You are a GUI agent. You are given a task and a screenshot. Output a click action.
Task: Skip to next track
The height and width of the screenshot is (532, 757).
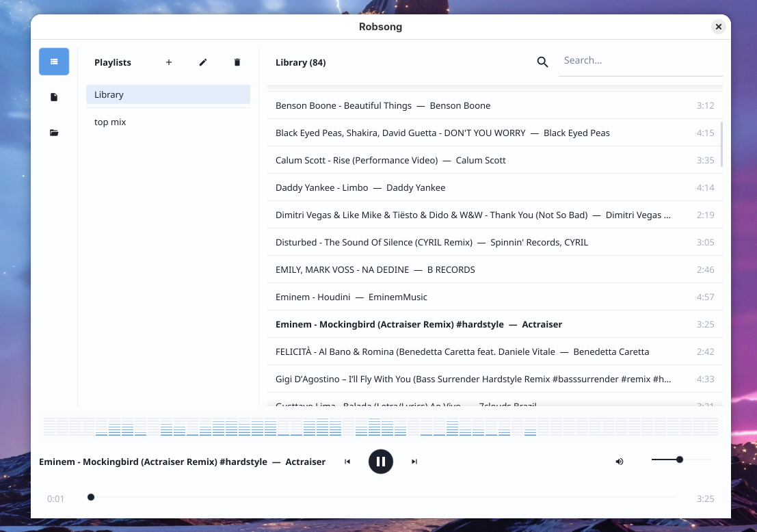point(414,462)
